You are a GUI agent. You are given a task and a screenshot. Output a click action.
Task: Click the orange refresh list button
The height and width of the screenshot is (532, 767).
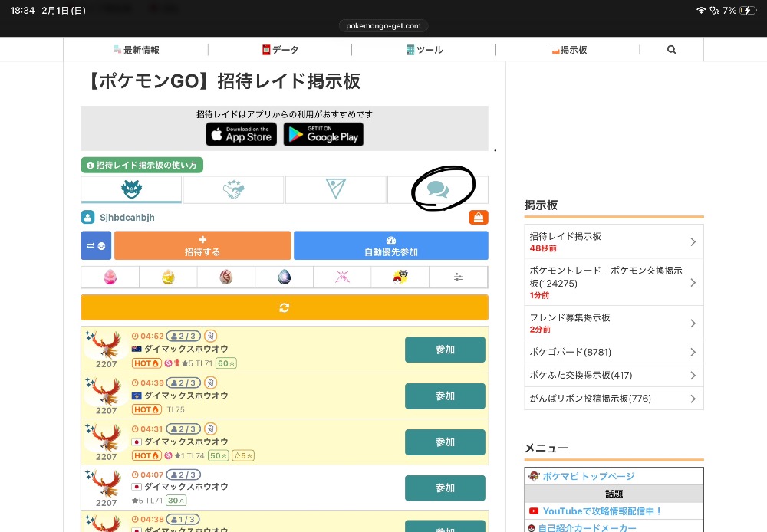pyautogui.click(x=285, y=307)
